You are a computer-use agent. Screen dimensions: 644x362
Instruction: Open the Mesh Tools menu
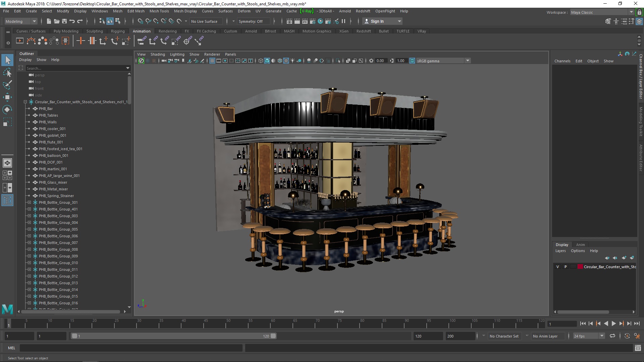159,11
